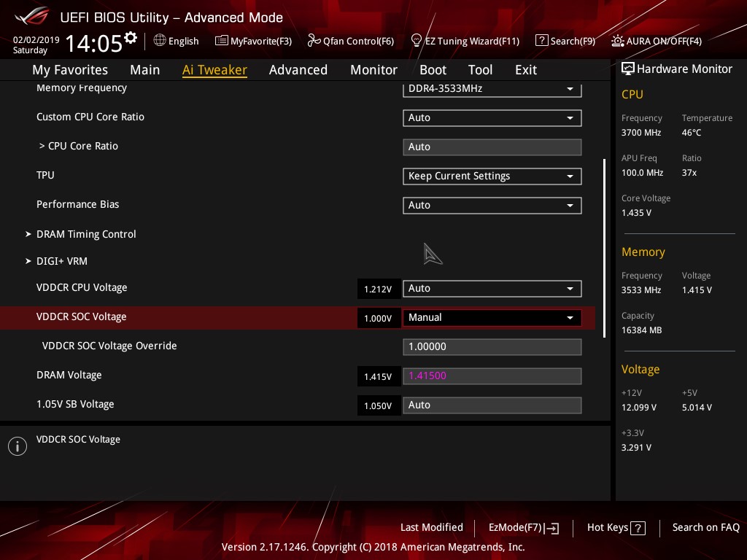Open VDDCR CPU Voltage Auto dropdown
Image resolution: width=747 pixels, height=560 pixels.
[492, 289]
